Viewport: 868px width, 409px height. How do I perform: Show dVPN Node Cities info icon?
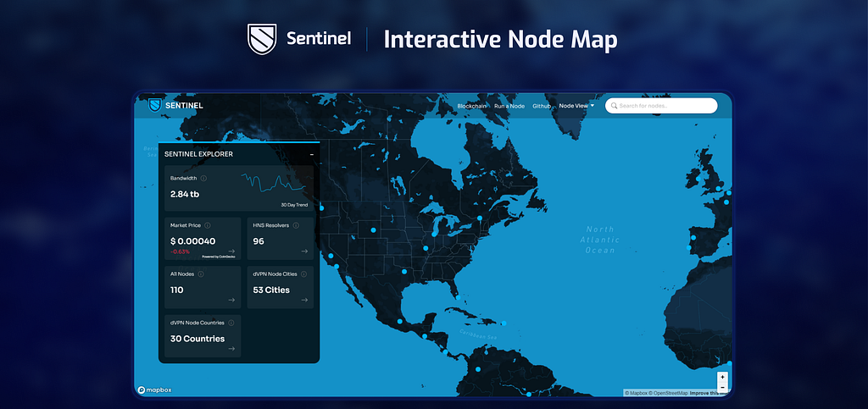[x=304, y=274]
